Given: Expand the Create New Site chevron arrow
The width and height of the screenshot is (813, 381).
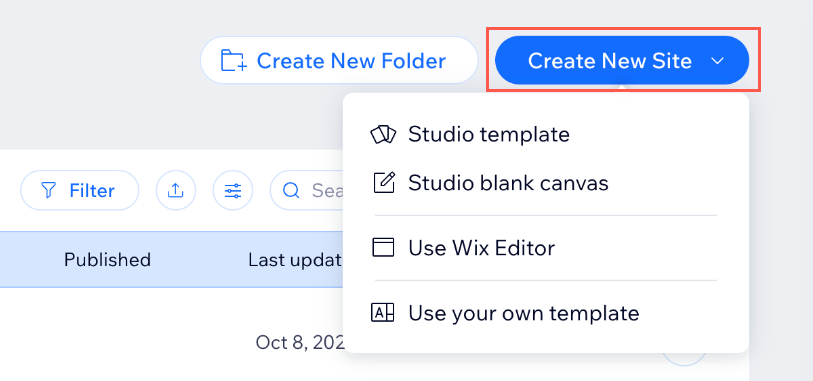Looking at the screenshot, I should pos(717,61).
